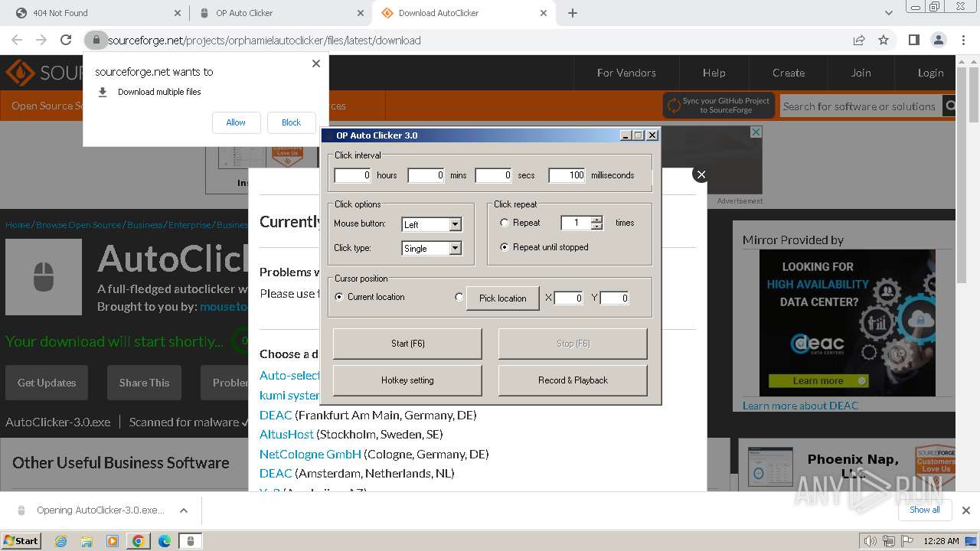Select the Download AutoClicker tab
The height and width of the screenshot is (551, 980).
(463, 13)
